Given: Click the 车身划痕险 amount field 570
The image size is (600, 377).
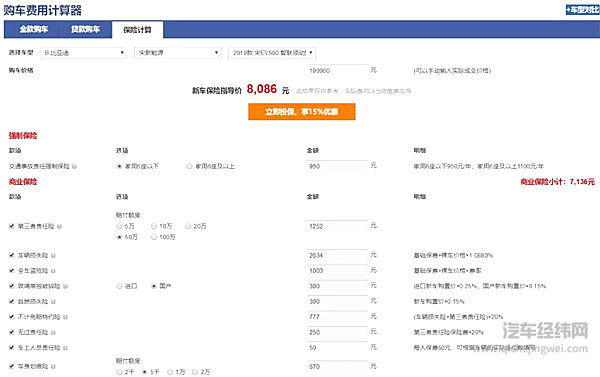Looking at the screenshot, I should tap(337, 366).
